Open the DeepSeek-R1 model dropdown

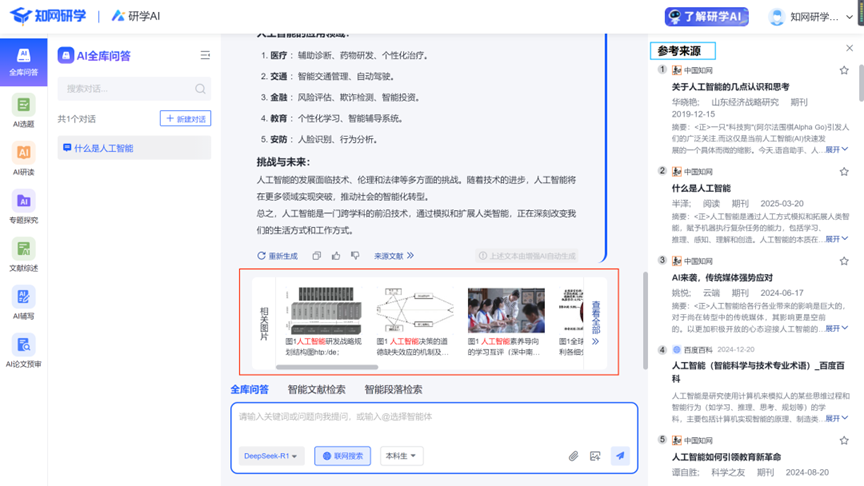[272, 456]
